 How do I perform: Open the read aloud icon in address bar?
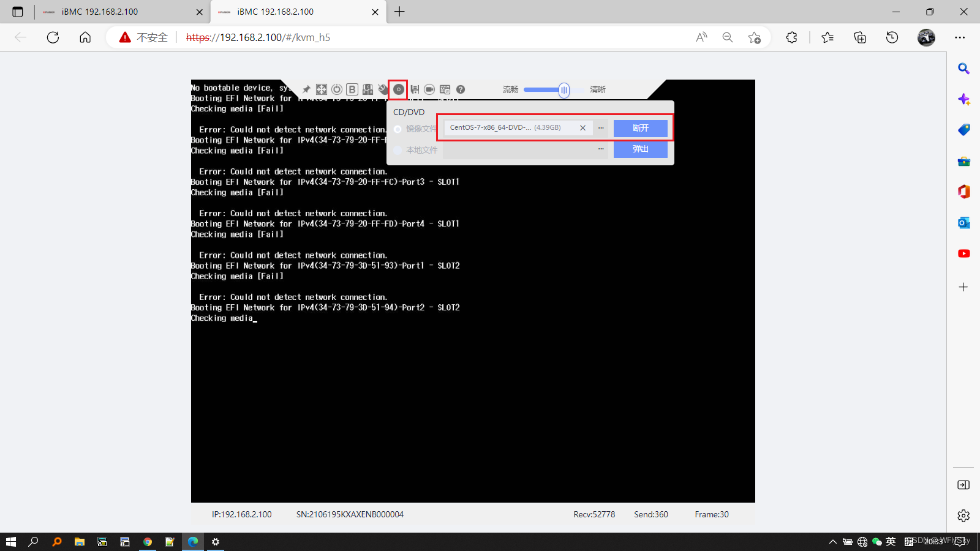701,37
